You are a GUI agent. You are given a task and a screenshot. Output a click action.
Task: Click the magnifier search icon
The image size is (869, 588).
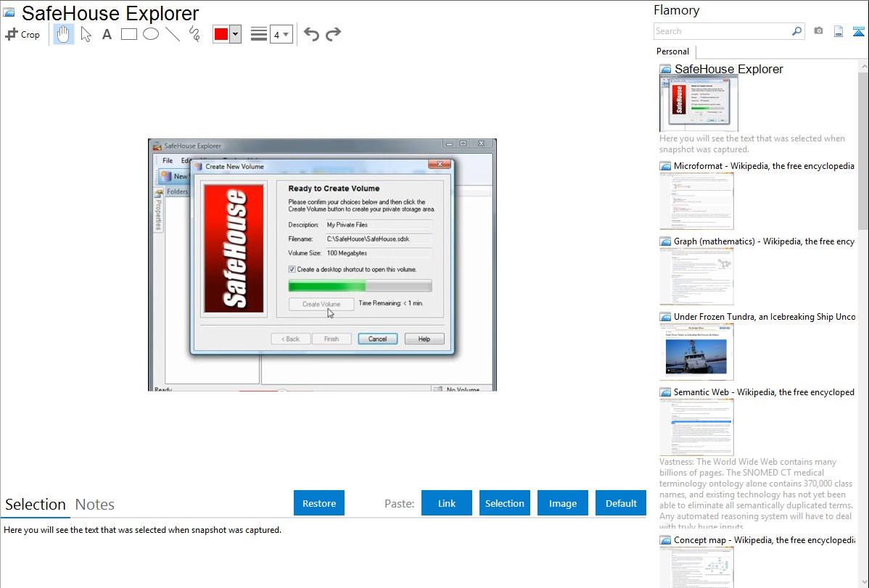(797, 31)
